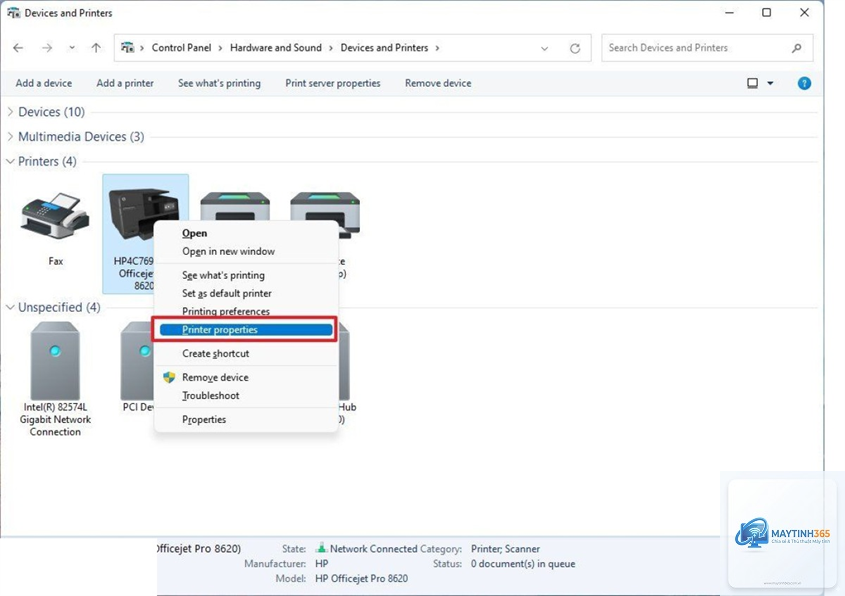The width and height of the screenshot is (845, 596).
Task: Click the Help question mark icon
Action: (804, 83)
